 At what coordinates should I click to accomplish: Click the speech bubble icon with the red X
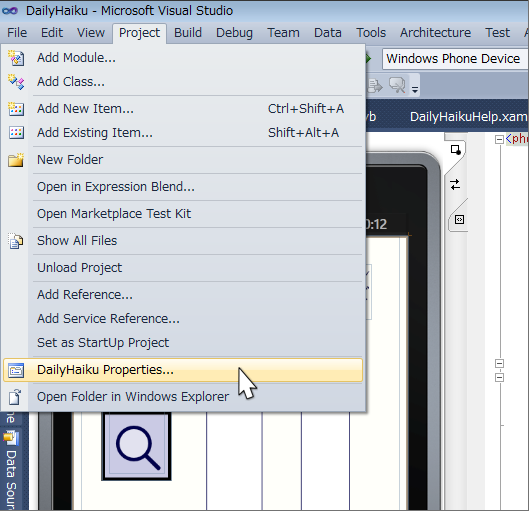pyautogui.click(x=397, y=85)
